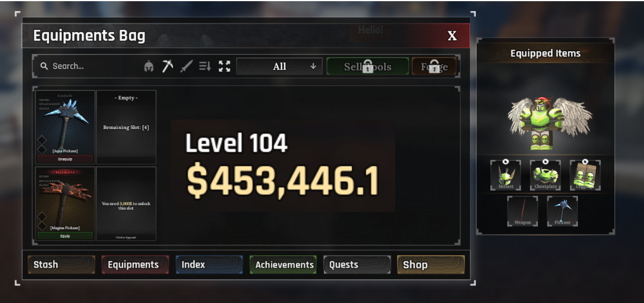Filter by weapon sword icon
The image size is (644, 303).
186,66
